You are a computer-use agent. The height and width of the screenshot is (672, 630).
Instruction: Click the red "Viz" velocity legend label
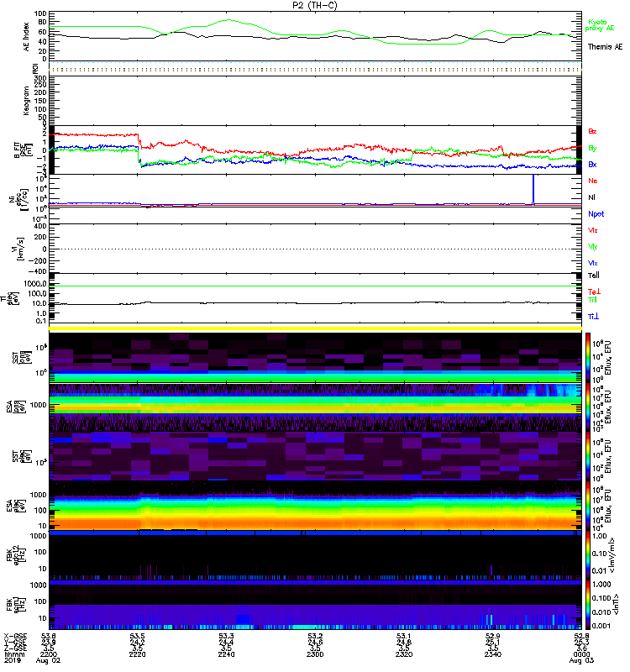[x=593, y=230]
